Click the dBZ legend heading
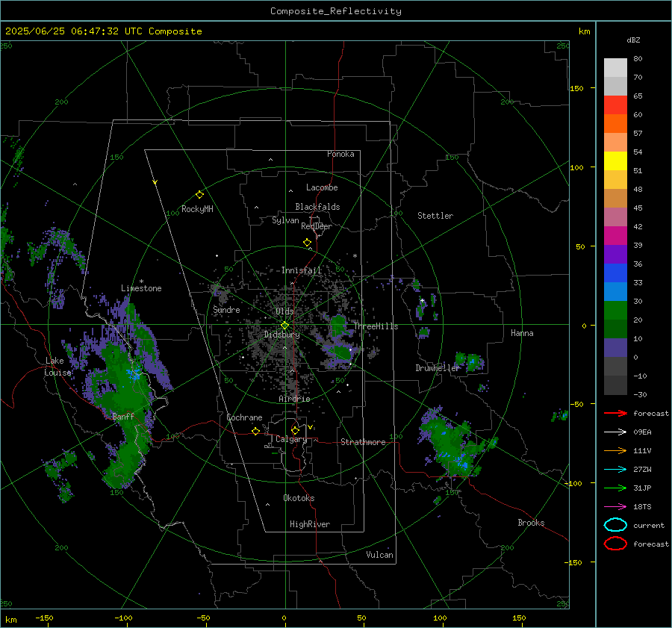The image size is (672, 628). tap(633, 40)
